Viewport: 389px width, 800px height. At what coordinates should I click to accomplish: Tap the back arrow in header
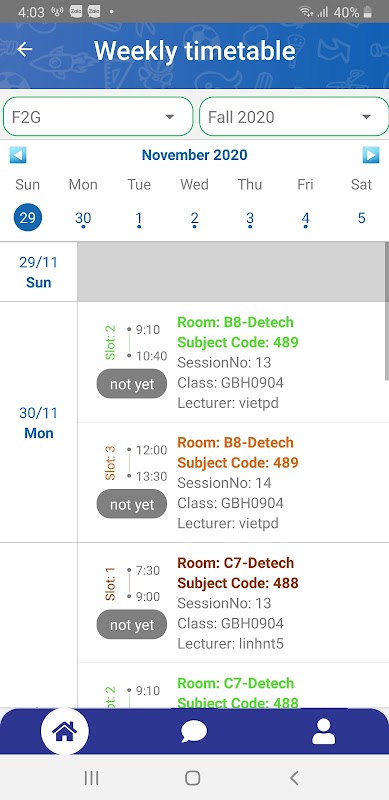[x=25, y=49]
